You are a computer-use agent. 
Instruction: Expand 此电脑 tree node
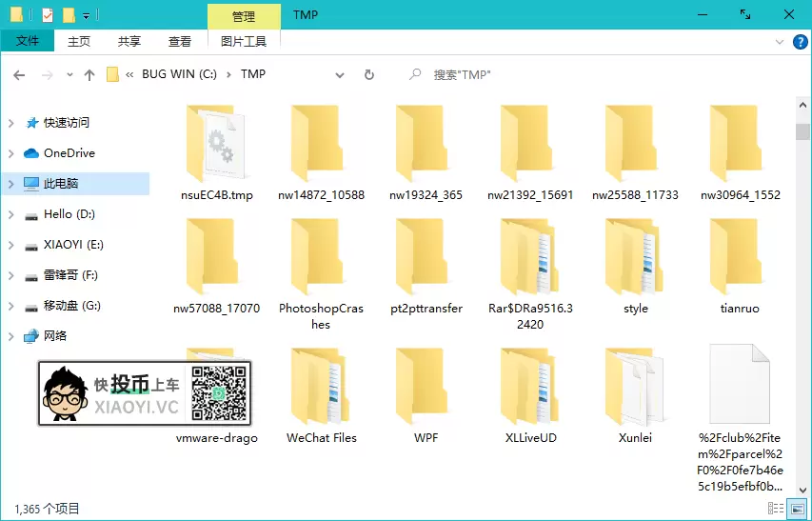pos(10,184)
